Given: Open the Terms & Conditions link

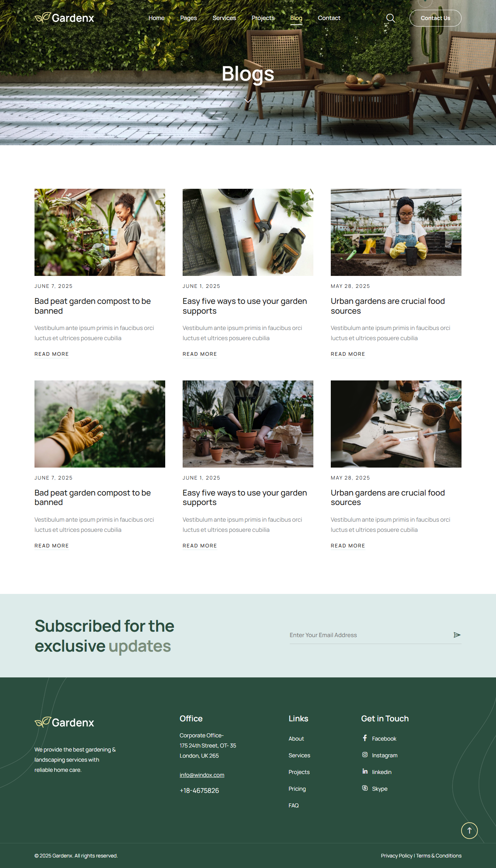Looking at the screenshot, I should tap(439, 856).
